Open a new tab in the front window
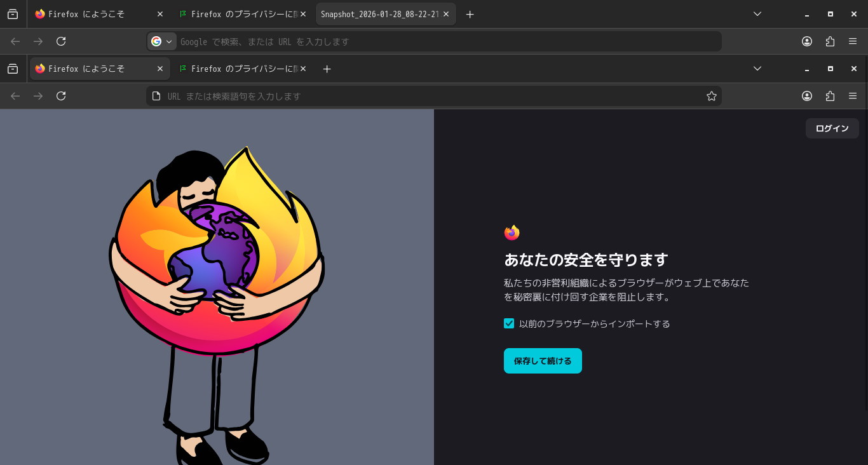Viewport: 868px width, 465px height. [x=327, y=69]
